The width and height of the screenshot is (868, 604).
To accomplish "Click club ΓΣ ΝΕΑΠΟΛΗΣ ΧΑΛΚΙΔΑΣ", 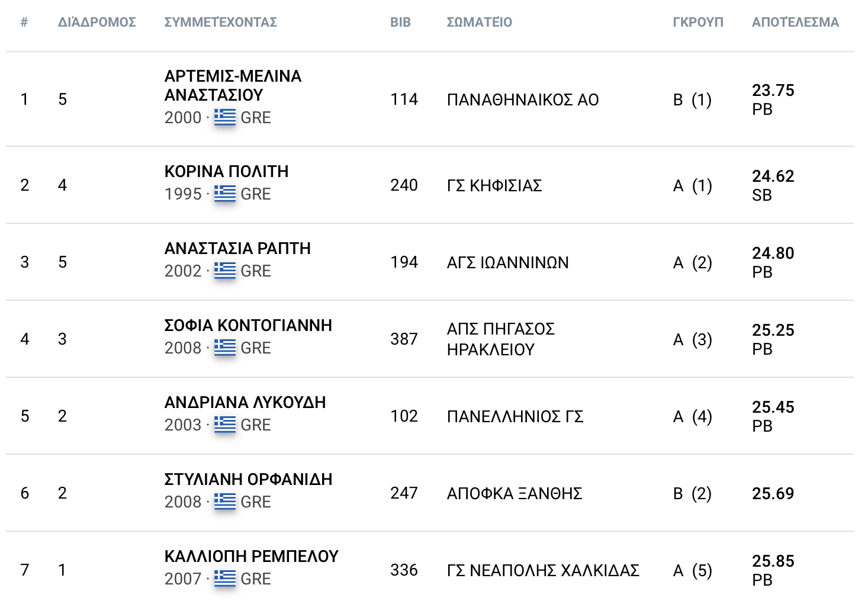I will [543, 570].
